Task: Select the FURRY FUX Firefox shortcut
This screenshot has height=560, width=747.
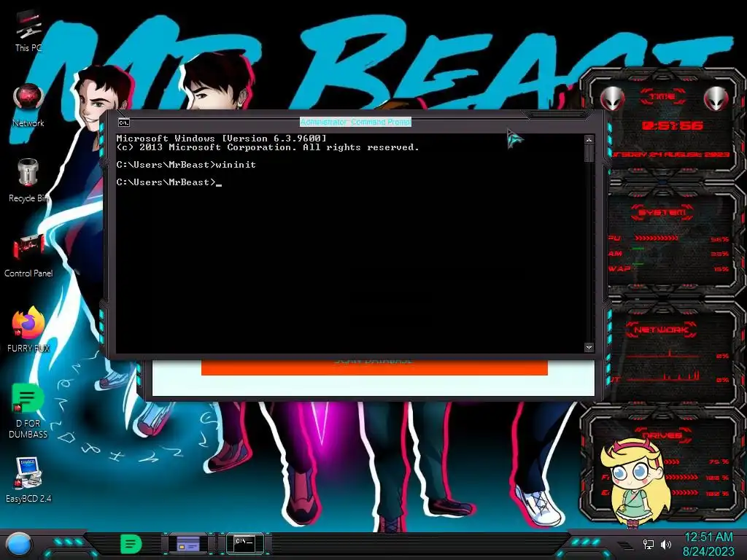Action: (x=28, y=330)
